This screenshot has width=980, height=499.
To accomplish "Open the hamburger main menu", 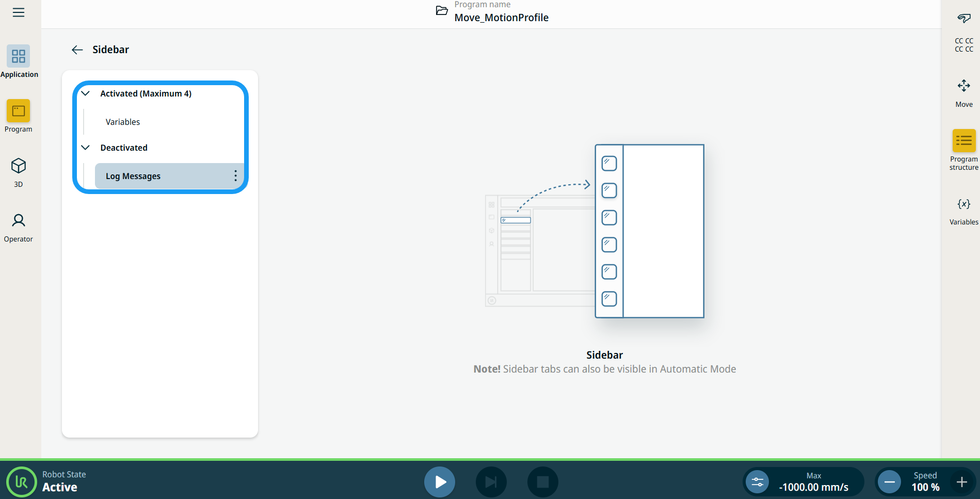I will pos(19,12).
